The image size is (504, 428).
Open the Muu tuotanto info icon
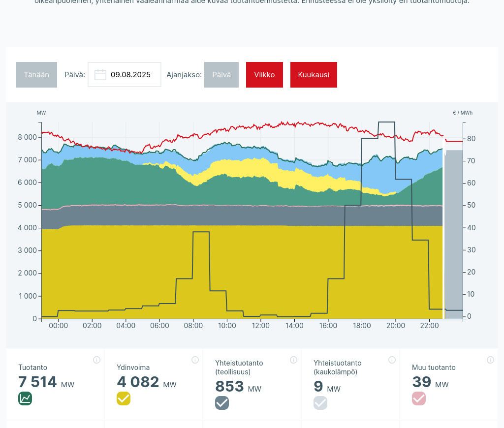(490, 360)
